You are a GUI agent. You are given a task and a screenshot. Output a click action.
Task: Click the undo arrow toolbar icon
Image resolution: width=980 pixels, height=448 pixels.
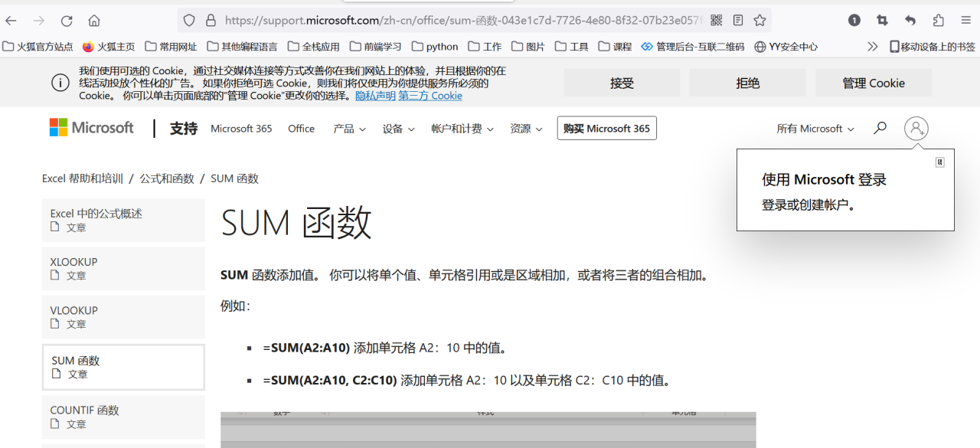(910, 21)
